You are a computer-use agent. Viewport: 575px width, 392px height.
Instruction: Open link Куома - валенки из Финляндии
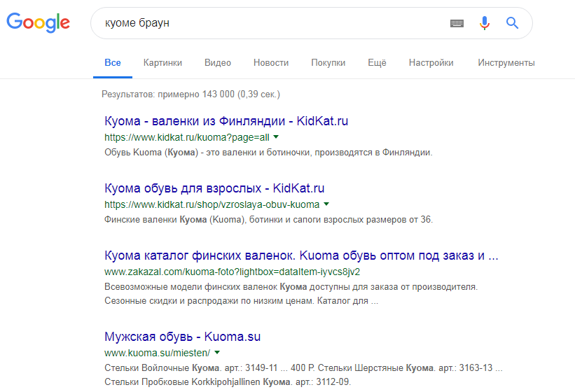click(x=226, y=121)
